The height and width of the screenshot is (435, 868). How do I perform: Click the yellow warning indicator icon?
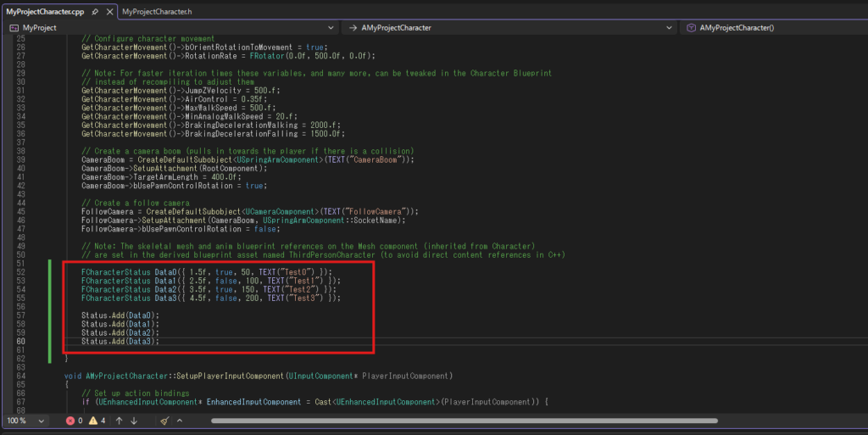(94, 421)
